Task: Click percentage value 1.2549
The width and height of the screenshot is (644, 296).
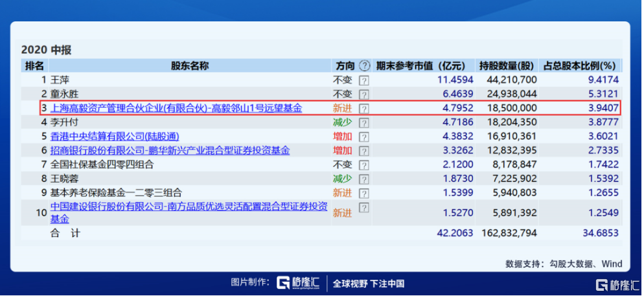Action: (603, 212)
